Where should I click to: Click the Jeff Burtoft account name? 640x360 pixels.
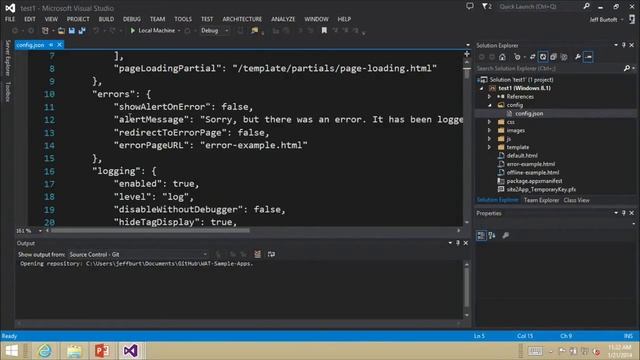click(603, 19)
